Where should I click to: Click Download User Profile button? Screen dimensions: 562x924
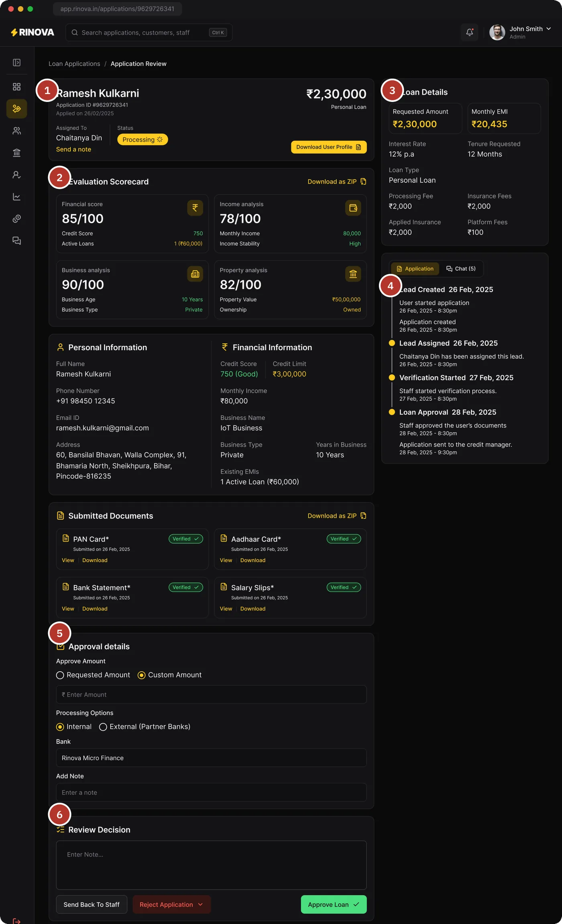click(x=329, y=147)
